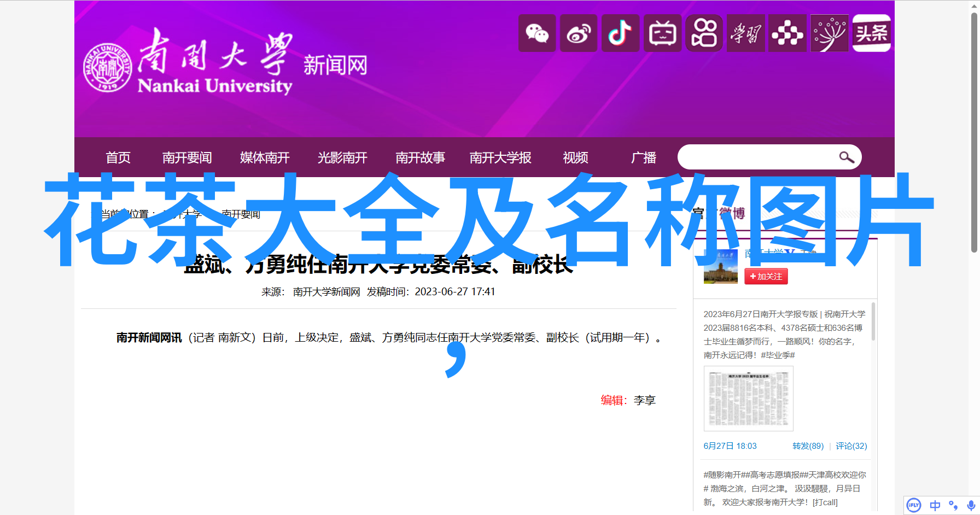The image size is (980, 515).
Task: Click the dandelion logo icon
Action: pyautogui.click(x=829, y=33)
